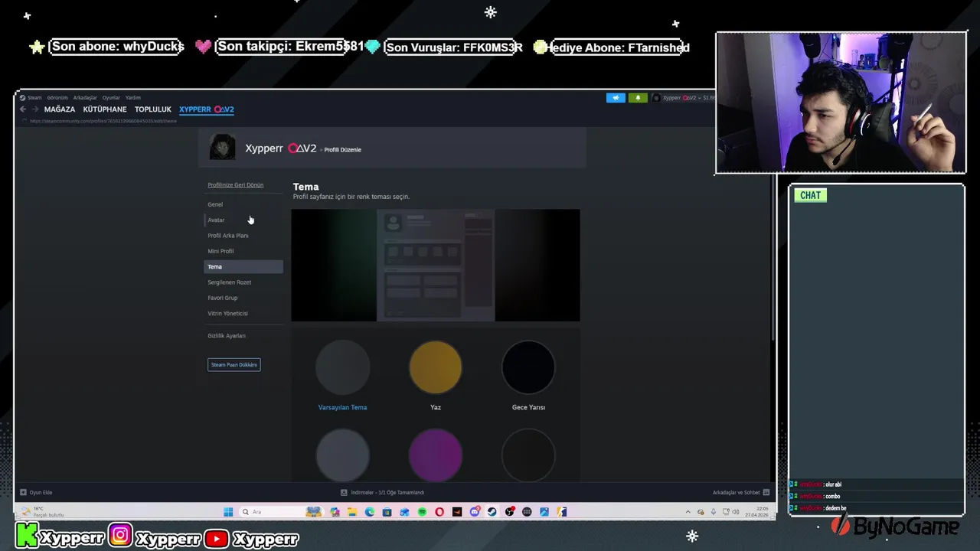Select Sergilenen Rozet in the sidebar
Viewport: 980px width, 551px height.
click(x=243, y=282)
